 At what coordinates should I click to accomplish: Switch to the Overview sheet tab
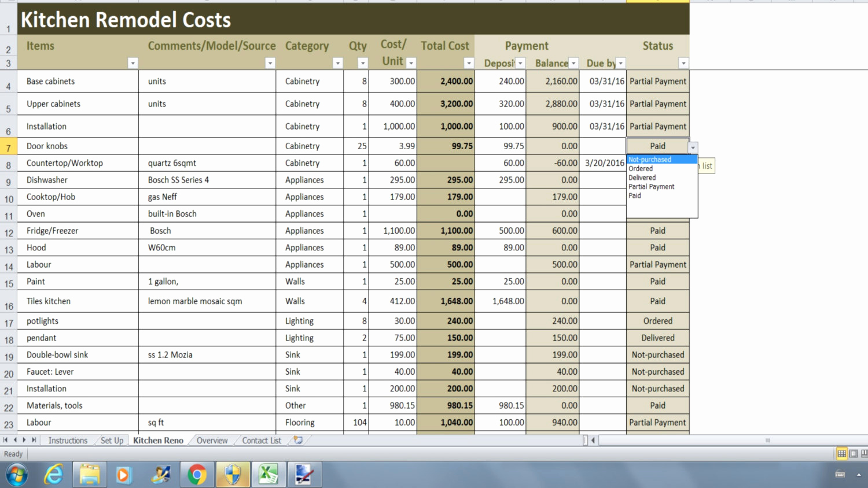click(212, 441)
